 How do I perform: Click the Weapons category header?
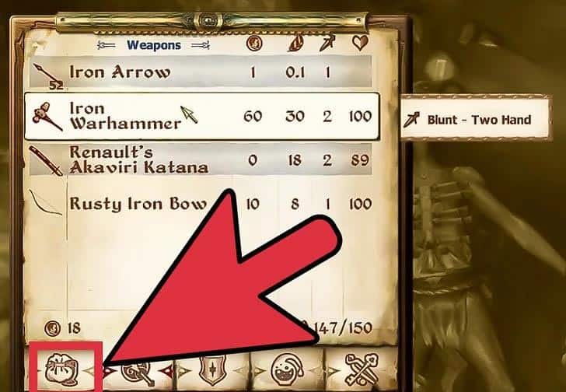click(154, 45)
